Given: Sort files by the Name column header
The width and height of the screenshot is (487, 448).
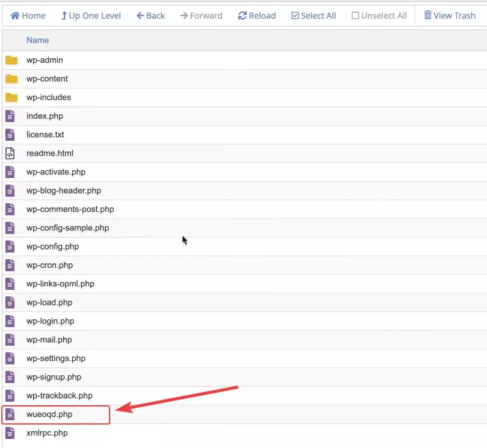Looking at the screenshot, I should [37, 40].
